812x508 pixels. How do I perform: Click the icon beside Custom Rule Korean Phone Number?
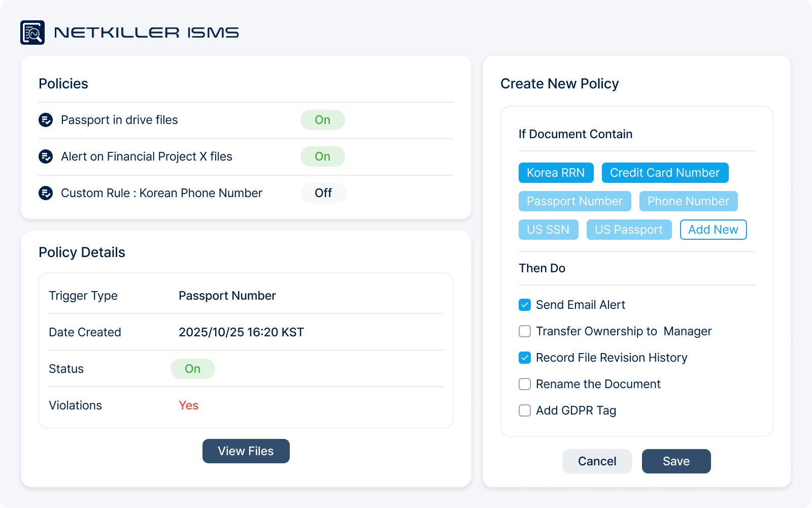click(x=46, y=193)
